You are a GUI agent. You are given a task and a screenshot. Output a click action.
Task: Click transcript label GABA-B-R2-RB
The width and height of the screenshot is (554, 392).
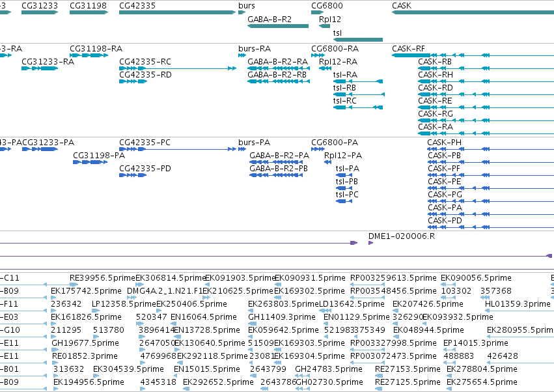(x=277, y=75)
